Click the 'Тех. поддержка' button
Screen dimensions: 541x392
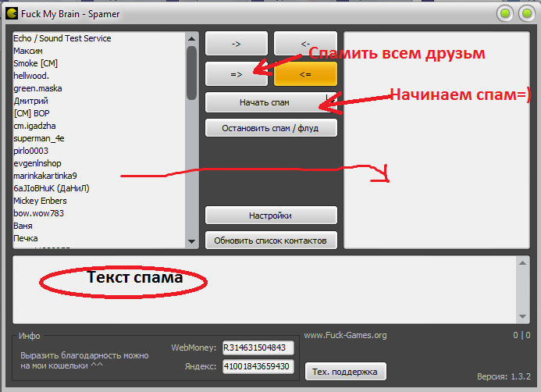pyautogui.click(x=345, y=371)
